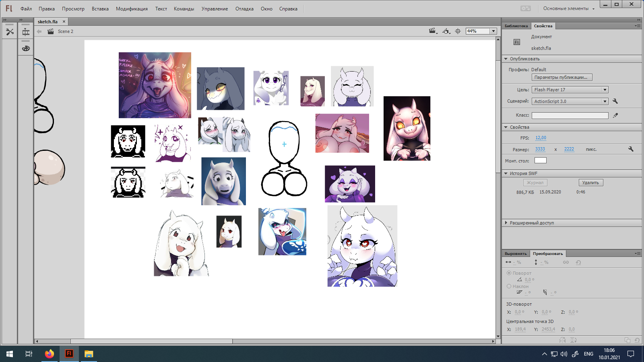The height and width of the screenshot is (362, 644).
Task: Click the clapperboard icon beside Scene 2
Action: click(x=51, y=31)
